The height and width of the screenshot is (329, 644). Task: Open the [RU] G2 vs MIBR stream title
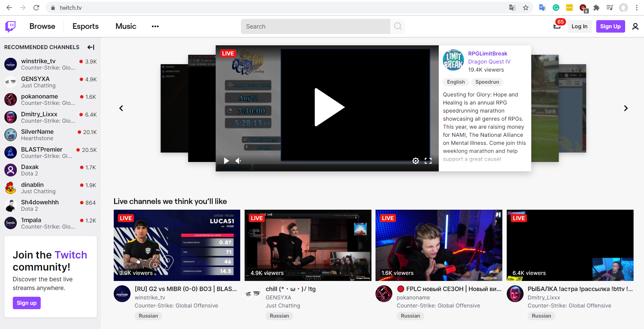pyautogui.click(x=186, y=289)
